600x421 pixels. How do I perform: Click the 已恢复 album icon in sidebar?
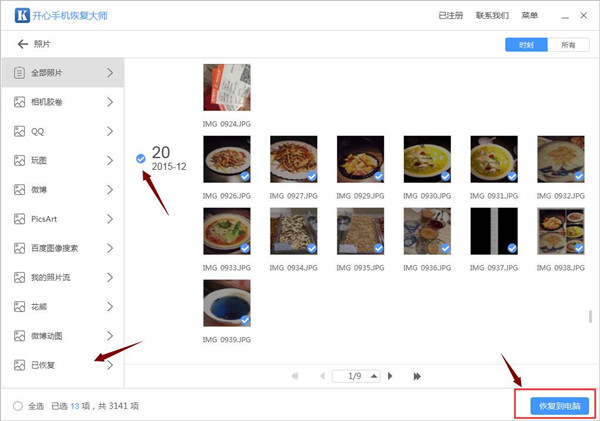pos(20,365)
